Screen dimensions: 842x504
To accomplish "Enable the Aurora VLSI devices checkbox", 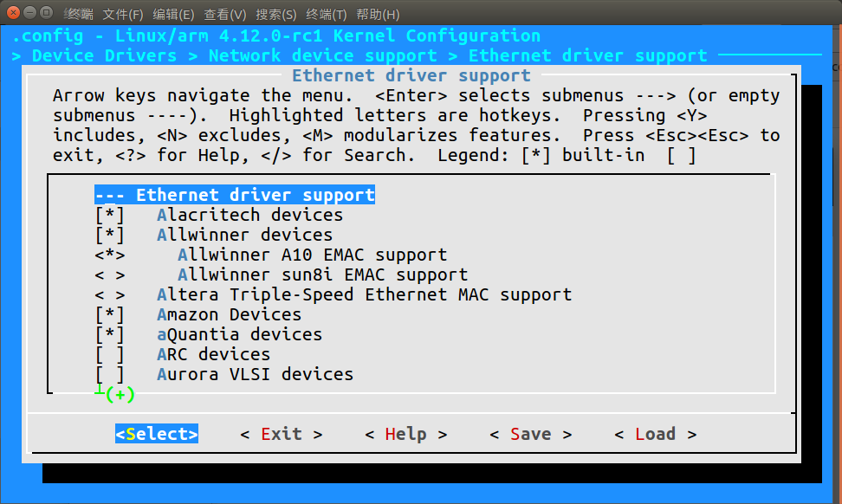I will 110,374.
